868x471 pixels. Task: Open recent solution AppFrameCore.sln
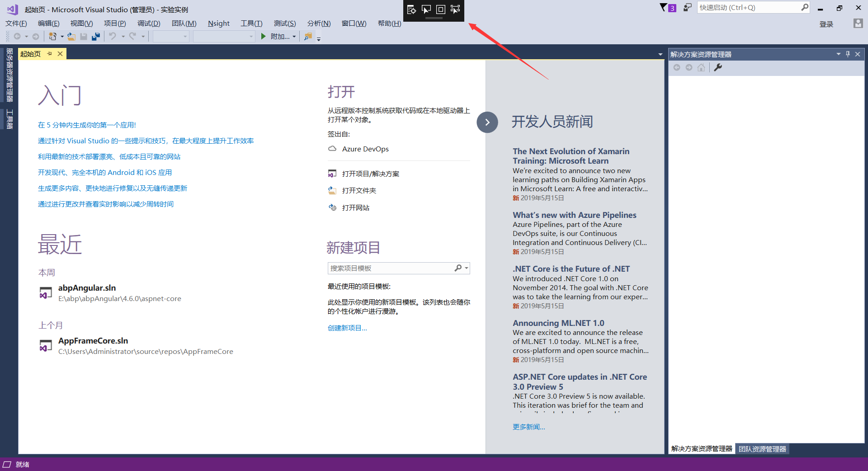point(93,341)
